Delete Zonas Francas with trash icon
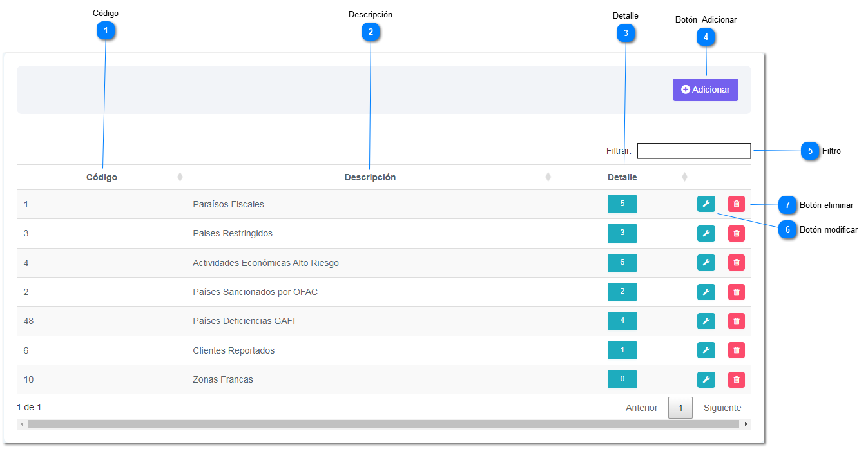The width and height of the screenshot is (868, 449). [x=737, y=379]
